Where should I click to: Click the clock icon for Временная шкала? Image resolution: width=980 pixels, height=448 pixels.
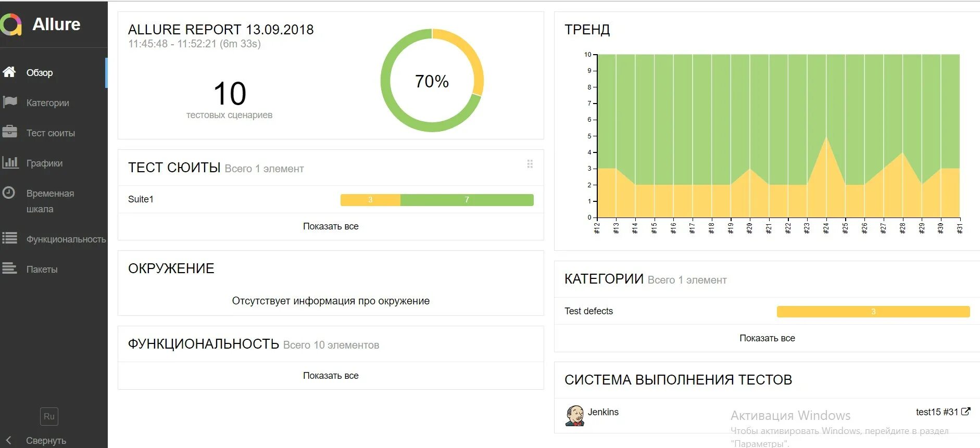[x=8, y=193]
